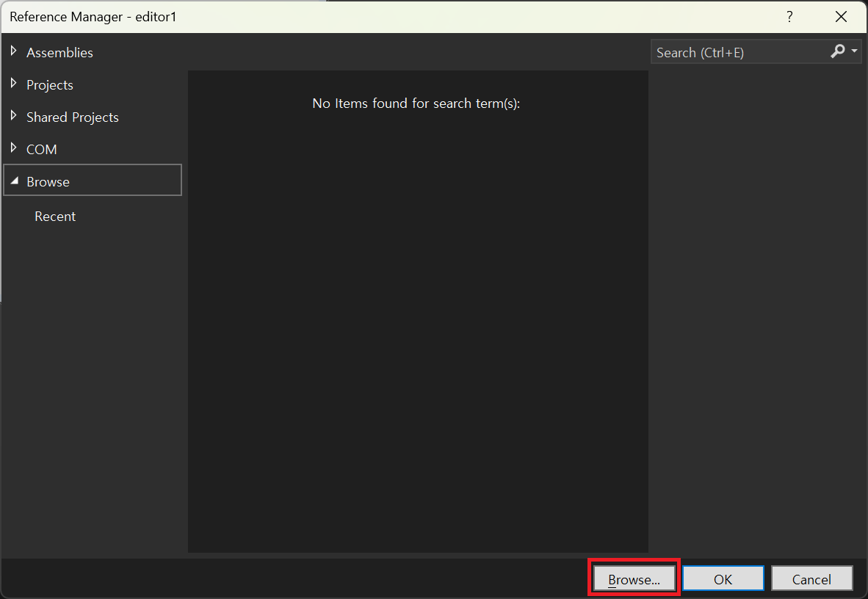This screenshot has width=868, height=599.
Task: Select the Browse category label
Action: point(48,181)
